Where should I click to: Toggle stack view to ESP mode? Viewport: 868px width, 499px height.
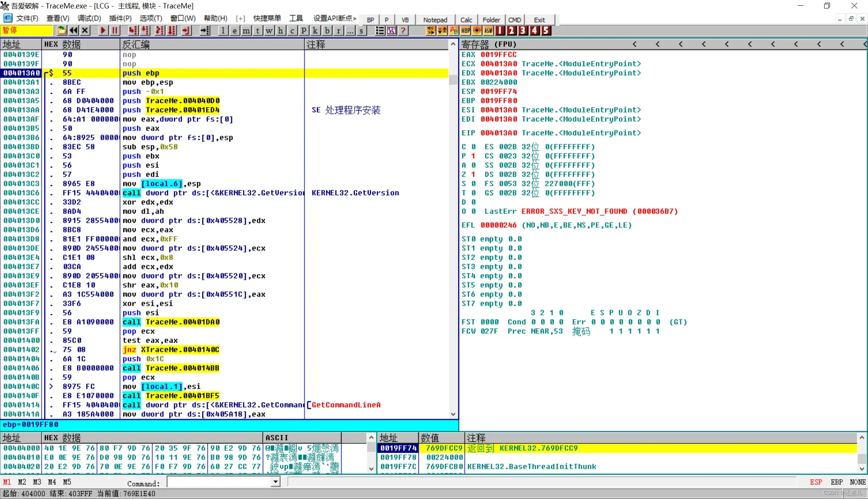click(816, 482)
